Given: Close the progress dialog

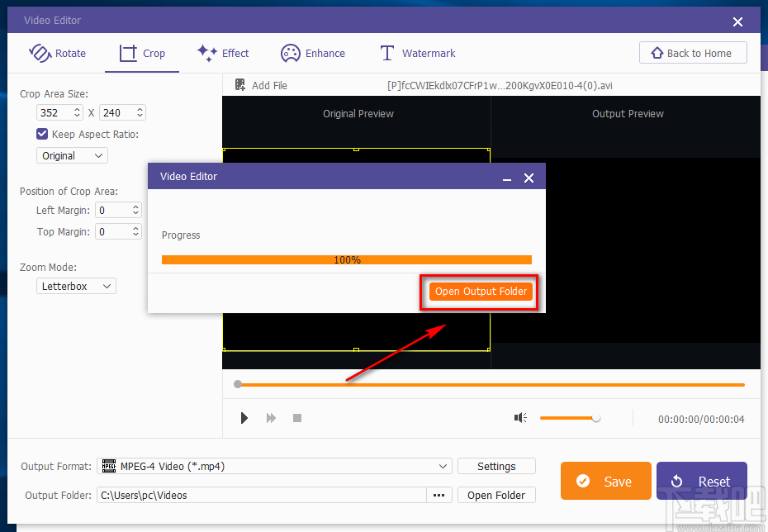Looking at the screenshot, I should click(529, 178).
